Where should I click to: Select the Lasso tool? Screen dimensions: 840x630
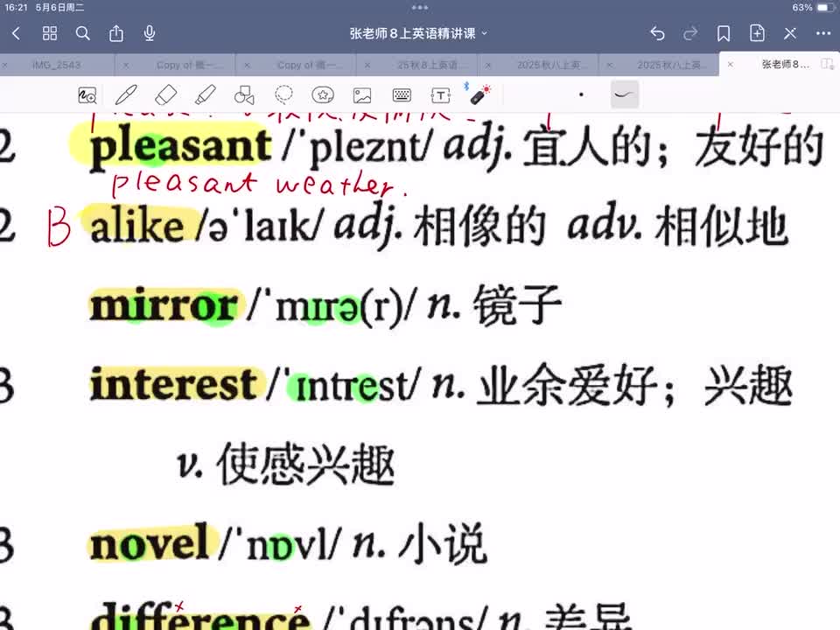283,94
